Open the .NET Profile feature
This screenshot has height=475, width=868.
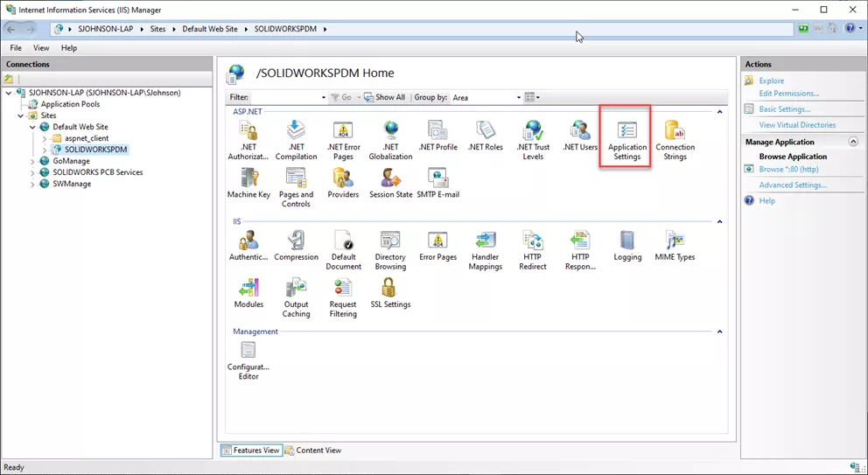click(x=437, y=136)
